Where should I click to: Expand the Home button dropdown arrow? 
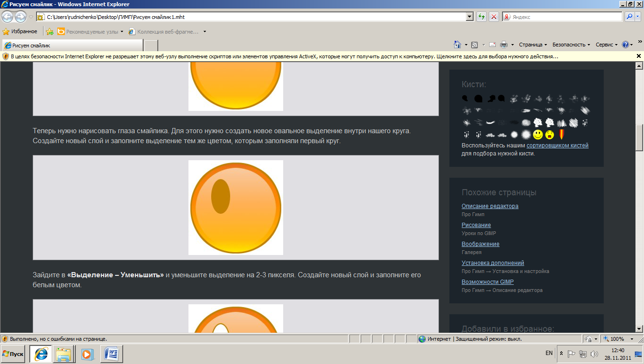tap(466, 45)
